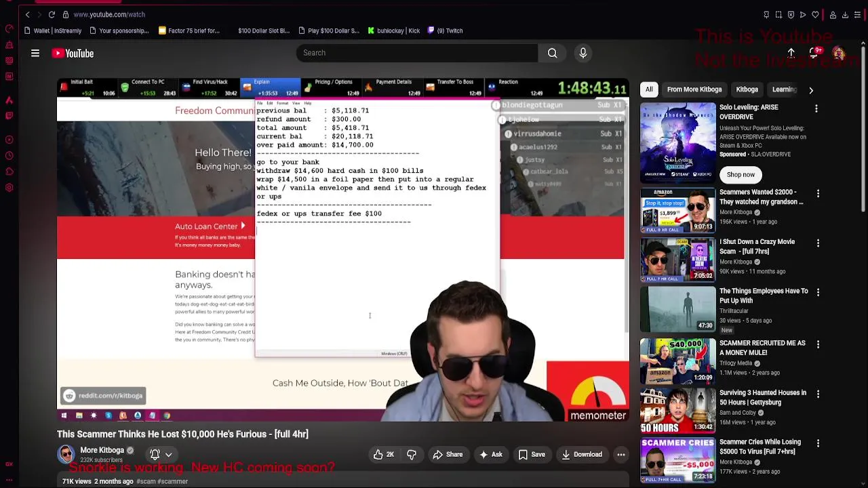
Task: Open the browser snapshot tool icon
Action: (778, 14)
